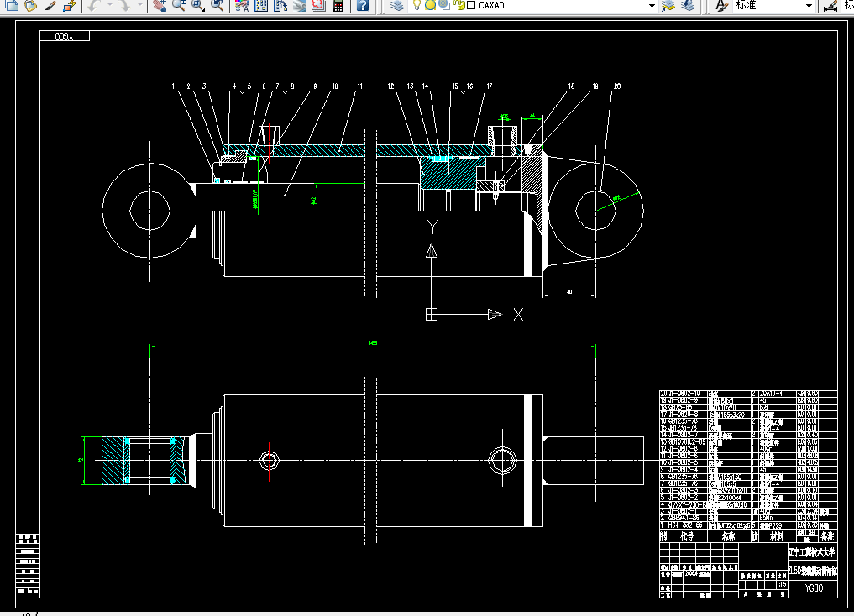The width and height of the screenshot is (854, 616).
Task: Toggle freeze sun icon for CAXAO layer
Action: pos(430,5)
